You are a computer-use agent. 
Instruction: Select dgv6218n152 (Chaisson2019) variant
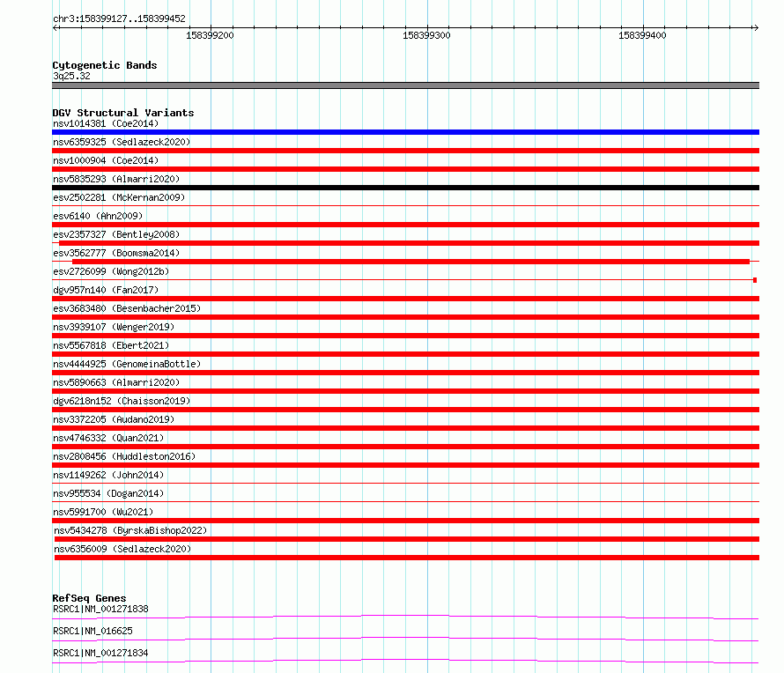click(x=122, y=401)
